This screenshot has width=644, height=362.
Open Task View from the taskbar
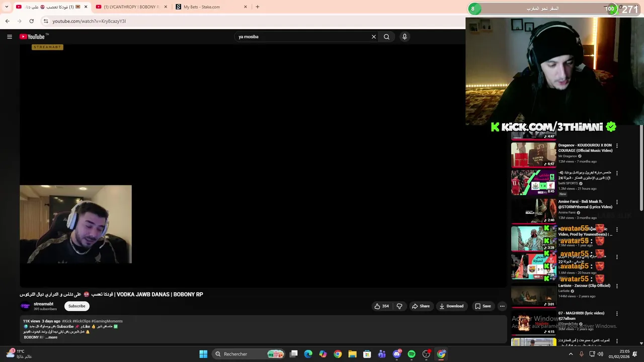[294, 354]
